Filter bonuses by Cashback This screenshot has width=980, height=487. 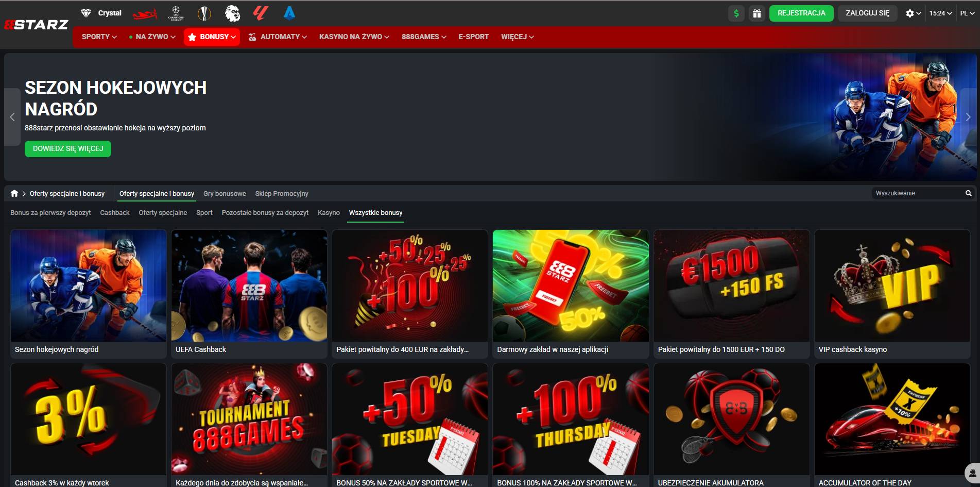click(115, 212)
